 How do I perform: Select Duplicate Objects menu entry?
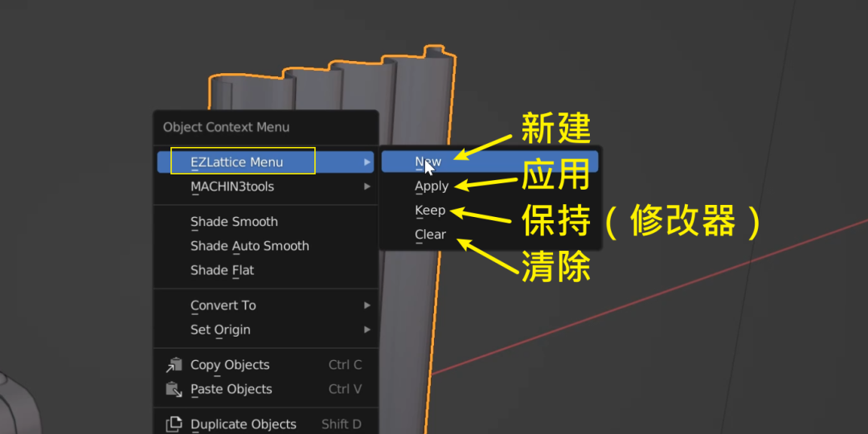coord(266,424)
